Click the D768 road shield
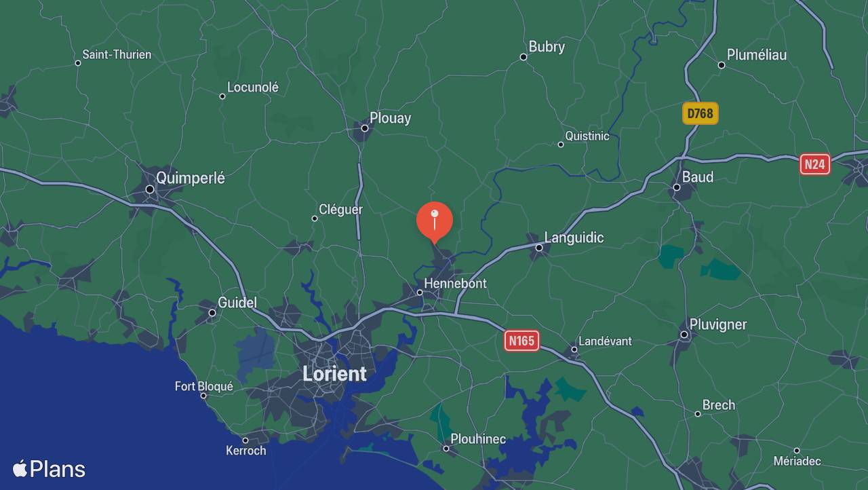 [x=700, y=113]
